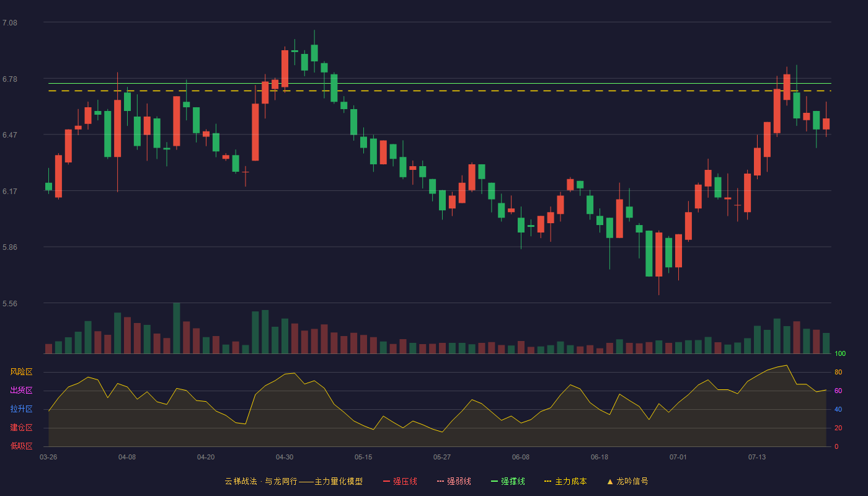The height and width of the screenshot is (496, 868).
Task: Click the 05-15 date label
Action: coord(363,457)
